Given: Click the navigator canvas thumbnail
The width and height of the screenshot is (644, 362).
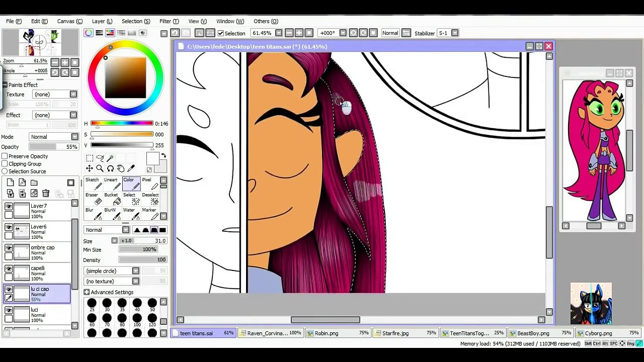Looking at the screenshot, I should click(x=40, y=43).
